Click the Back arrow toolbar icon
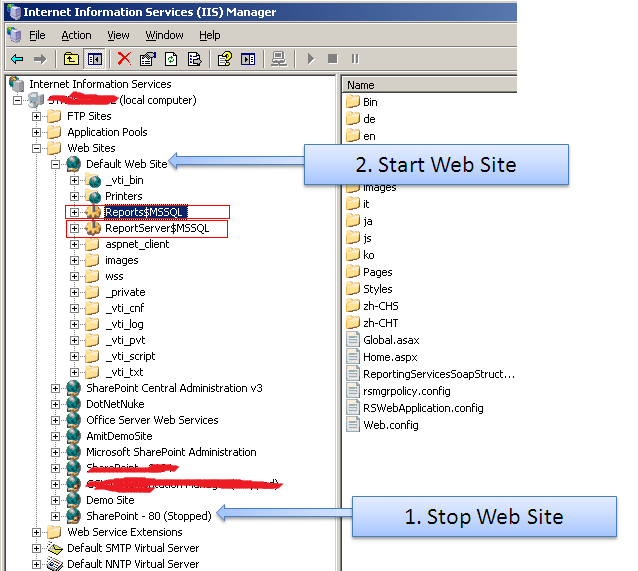Image resolution: width=638 pixels, height=571 pixels. (x=17, y=59)
